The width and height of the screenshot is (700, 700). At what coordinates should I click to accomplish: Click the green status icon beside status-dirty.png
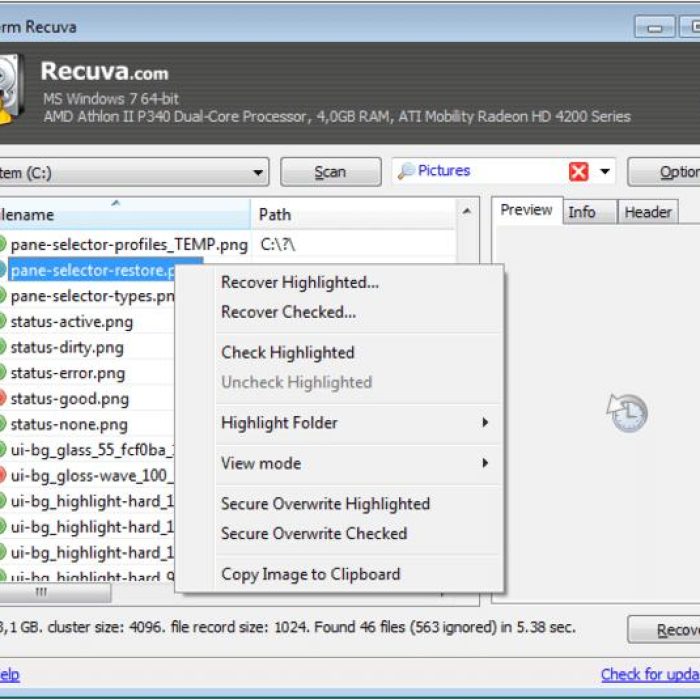point(2,347)
